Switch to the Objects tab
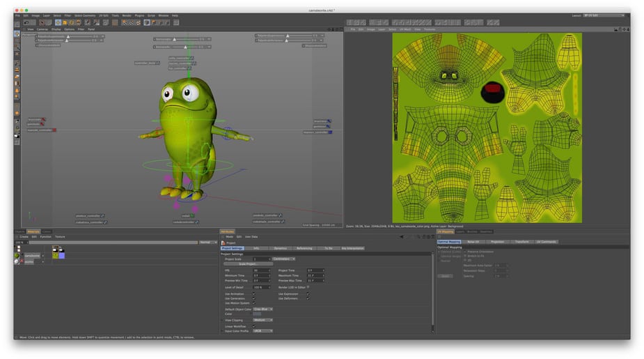 tap(20, 231)
